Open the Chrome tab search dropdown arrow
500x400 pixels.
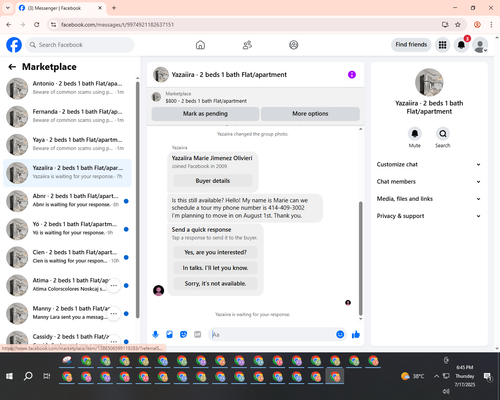tap(8, 8)
